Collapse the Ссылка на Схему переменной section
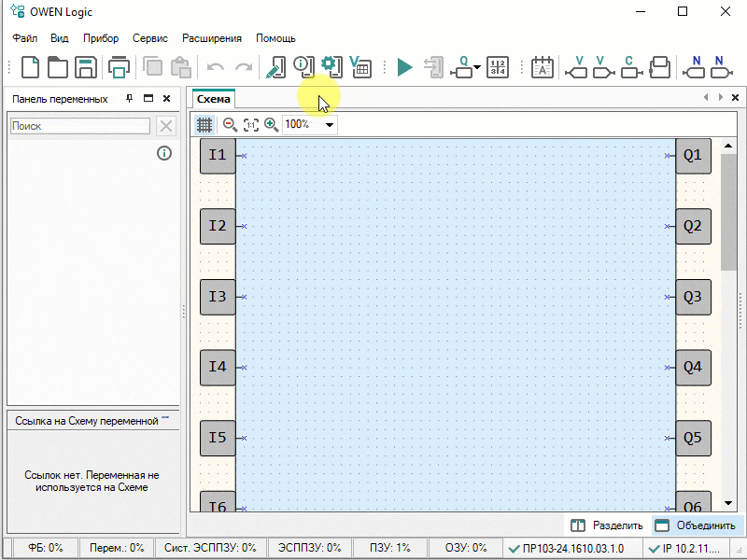The image size is (747, 560). tap(166, 419)
